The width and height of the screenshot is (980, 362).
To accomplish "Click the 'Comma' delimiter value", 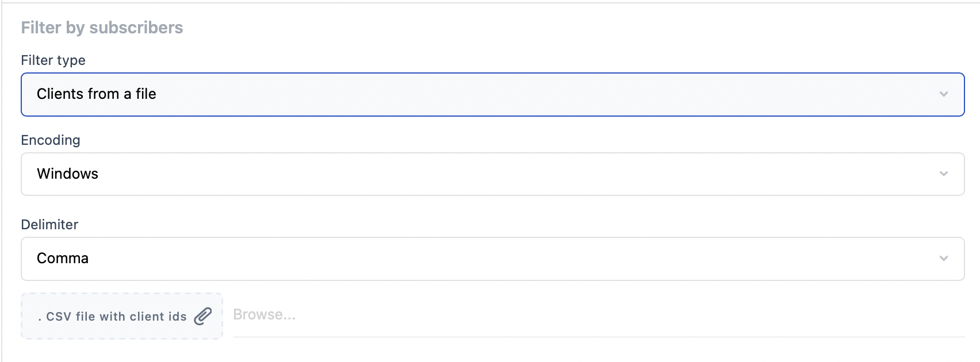I will 63,258.
